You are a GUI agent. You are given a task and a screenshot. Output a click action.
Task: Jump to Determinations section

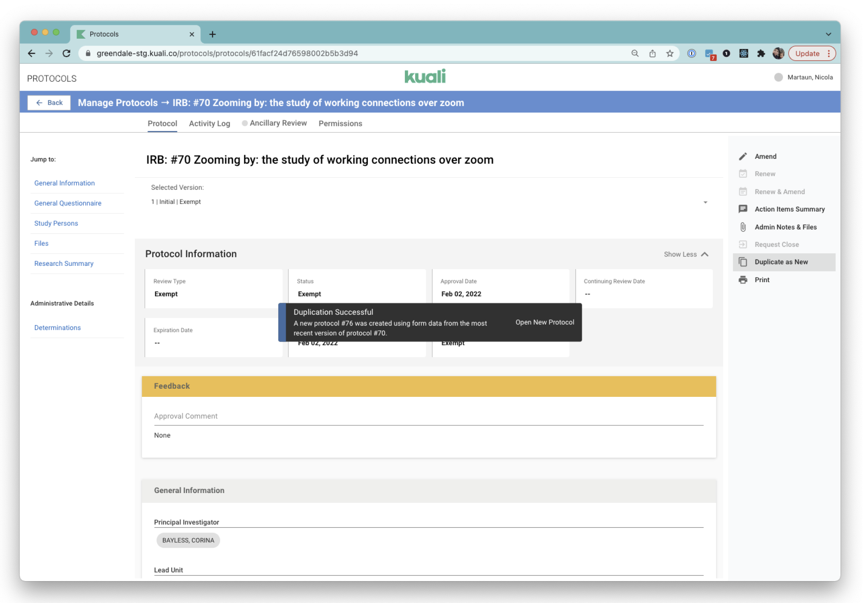click(58, 328)
